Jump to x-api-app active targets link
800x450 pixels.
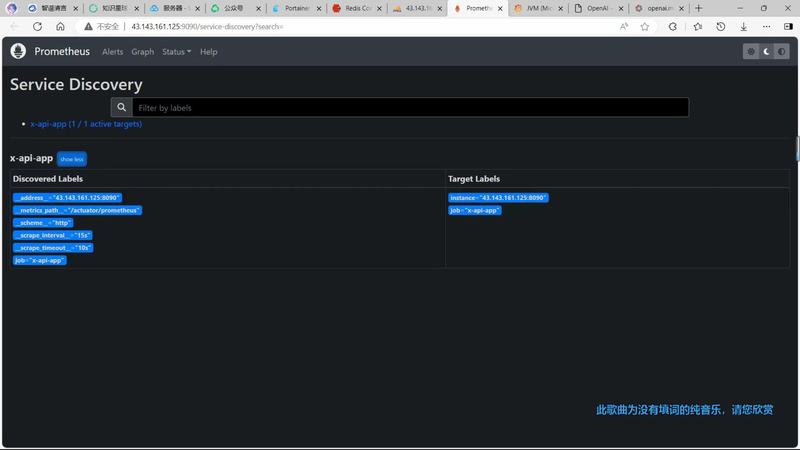point(86,124)
